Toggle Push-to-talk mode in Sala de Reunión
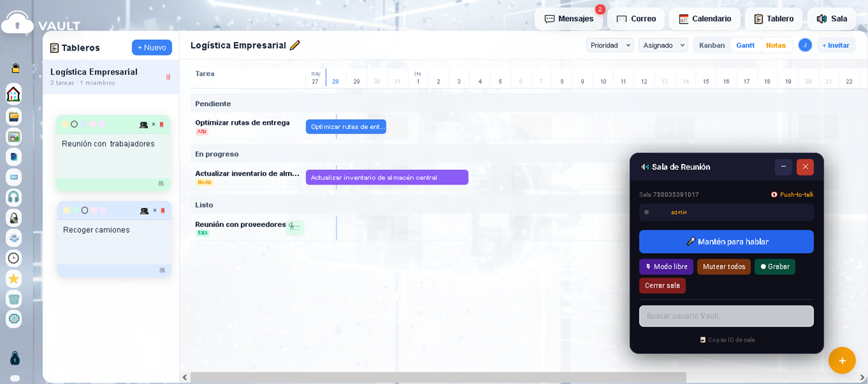The width and height of the screenshot is (868, 384). (x=792, y=194)
